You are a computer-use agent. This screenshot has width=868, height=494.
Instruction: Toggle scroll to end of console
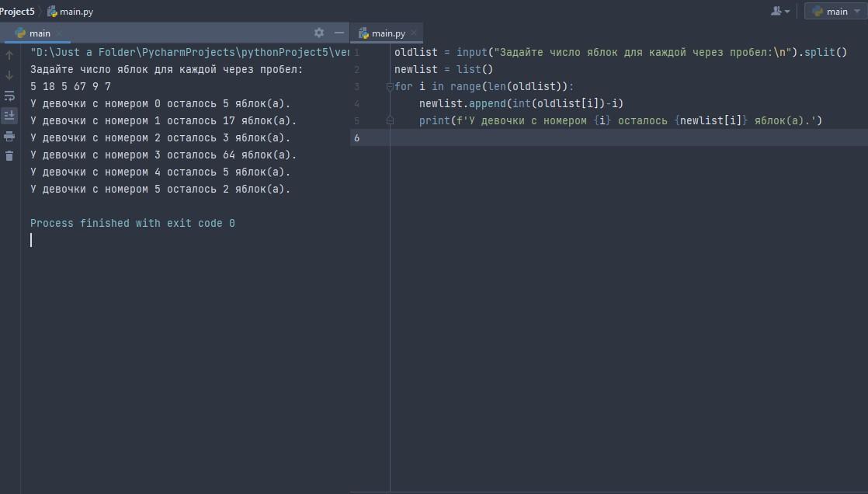pyautogui.click(x=9, y=115)
